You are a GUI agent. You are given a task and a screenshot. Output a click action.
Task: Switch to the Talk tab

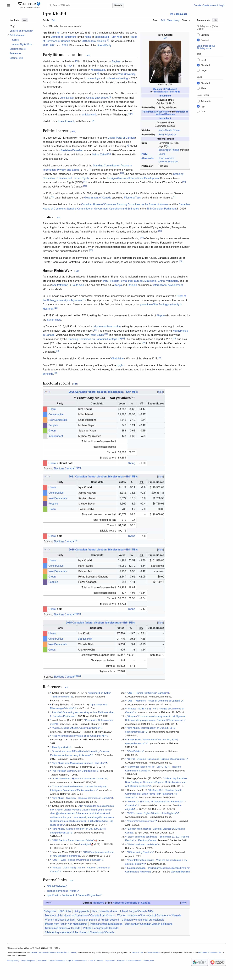54,21
